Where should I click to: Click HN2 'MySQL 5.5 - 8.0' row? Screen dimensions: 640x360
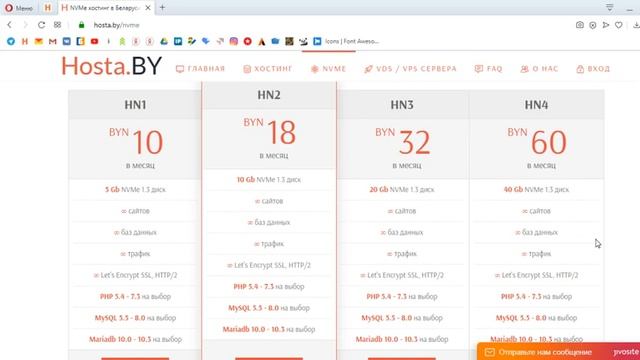269,308
